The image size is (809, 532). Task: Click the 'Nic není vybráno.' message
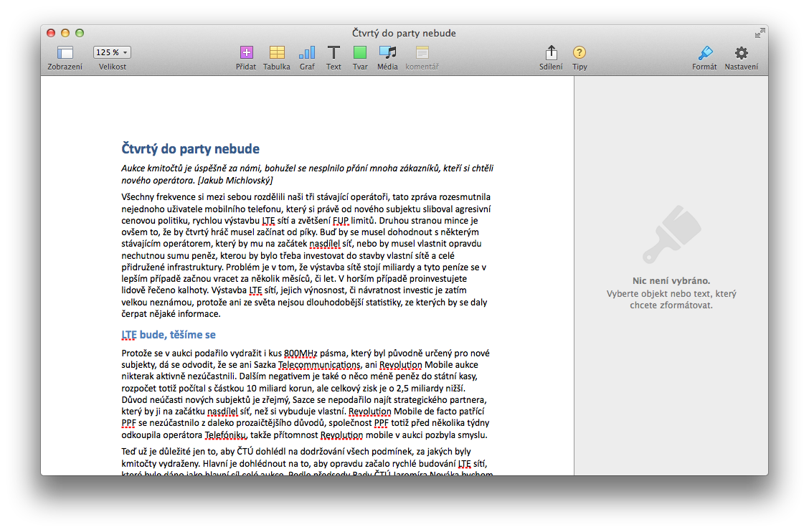click(x=671, y=281)
